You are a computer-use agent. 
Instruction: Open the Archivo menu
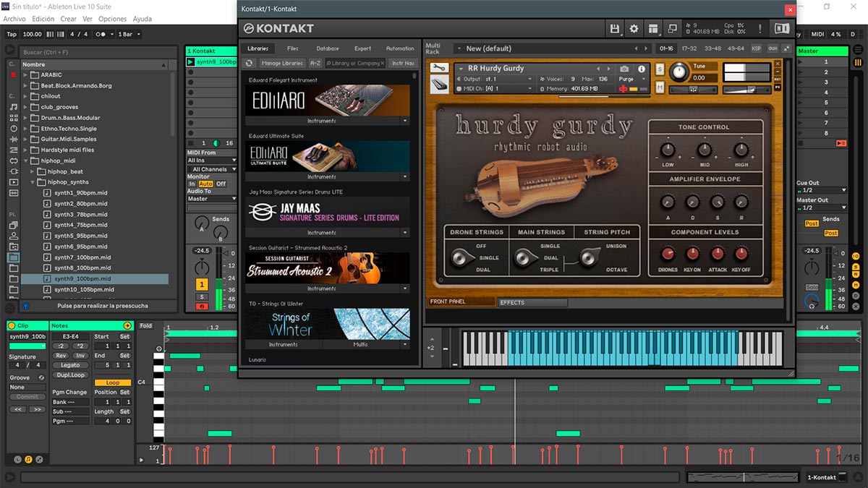click(14, 19)
